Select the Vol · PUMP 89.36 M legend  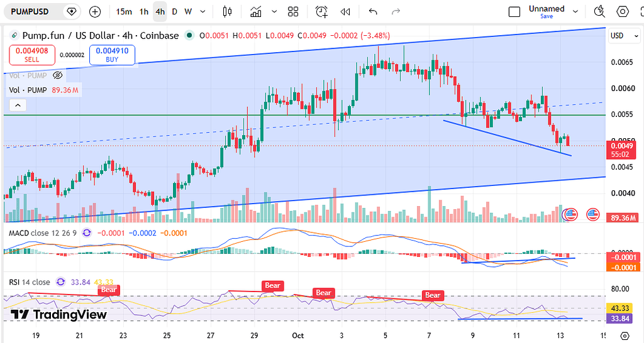tap(43, 90)
